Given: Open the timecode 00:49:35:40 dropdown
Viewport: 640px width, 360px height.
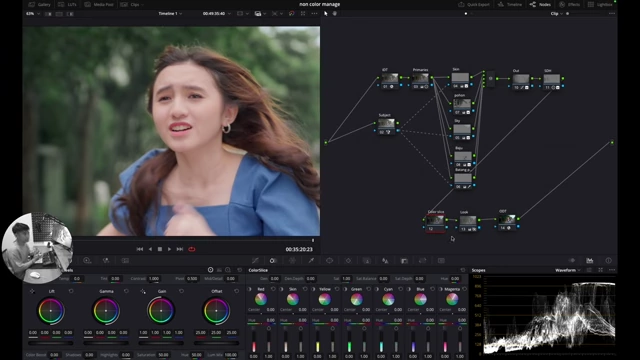Looking at the screenshot, I should (x=217, y=13).
